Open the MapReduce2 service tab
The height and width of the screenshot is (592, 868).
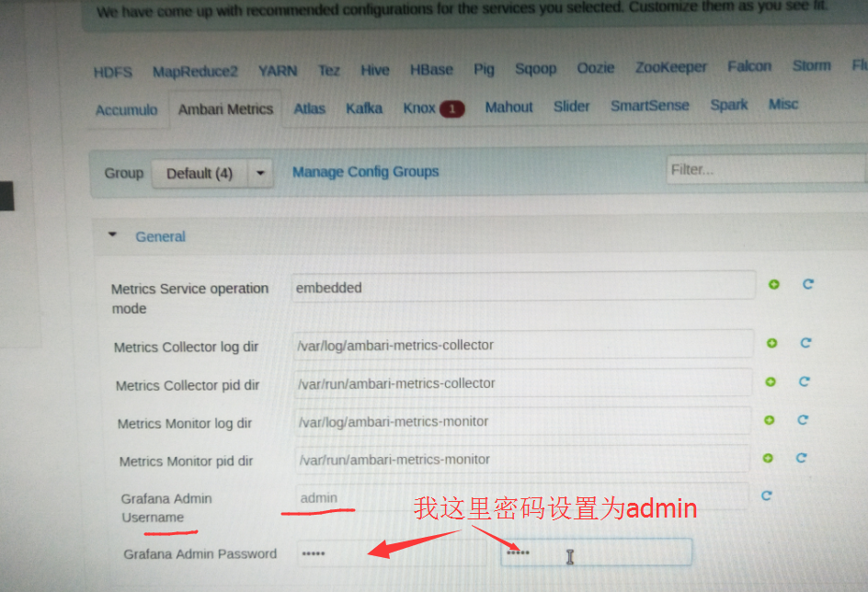click(195, 72)
